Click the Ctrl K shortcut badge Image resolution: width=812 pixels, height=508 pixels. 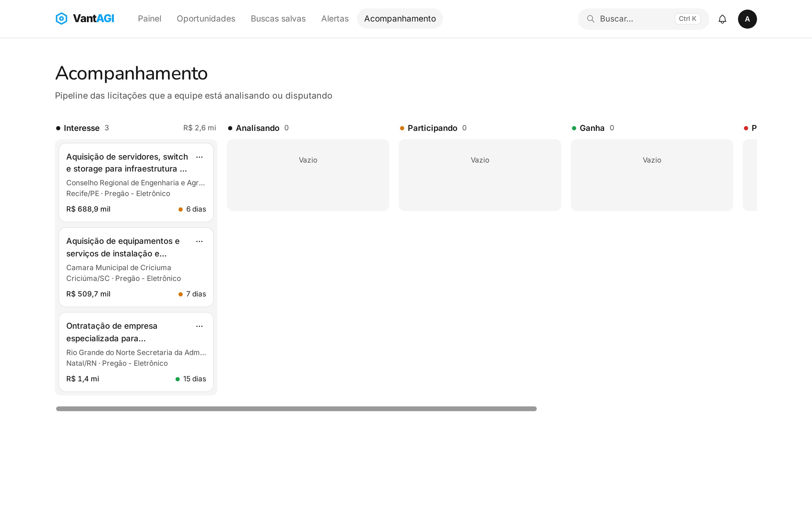pyautogui.click(x=688, y=19)
